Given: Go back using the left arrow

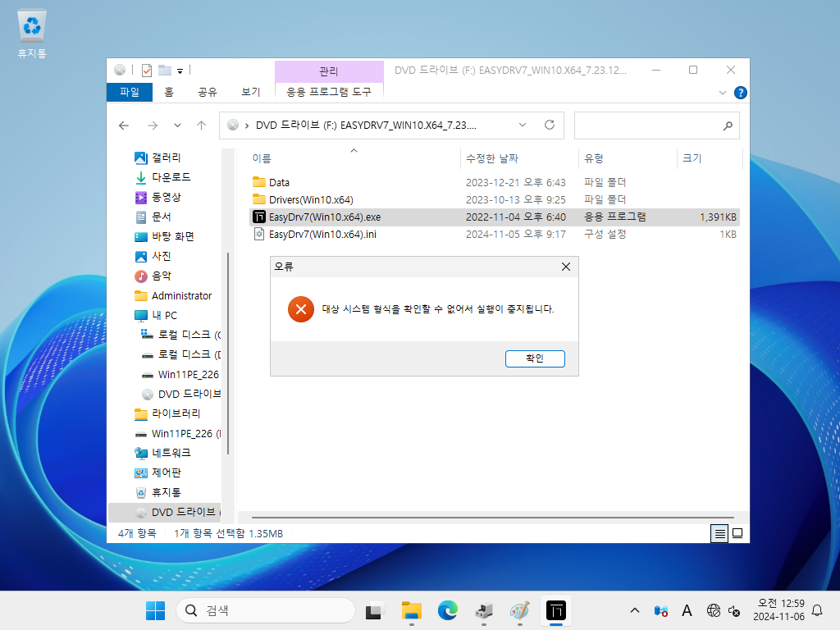Looking at the screenshot, I should (124, 126).
